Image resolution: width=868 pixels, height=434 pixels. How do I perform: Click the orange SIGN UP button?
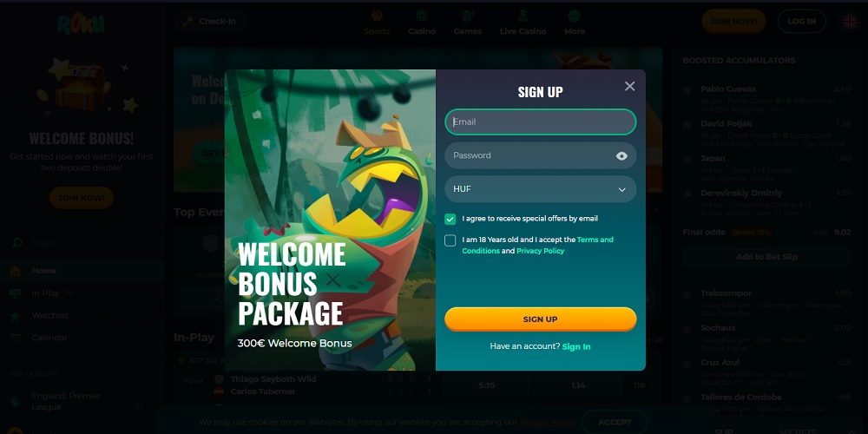540,319
